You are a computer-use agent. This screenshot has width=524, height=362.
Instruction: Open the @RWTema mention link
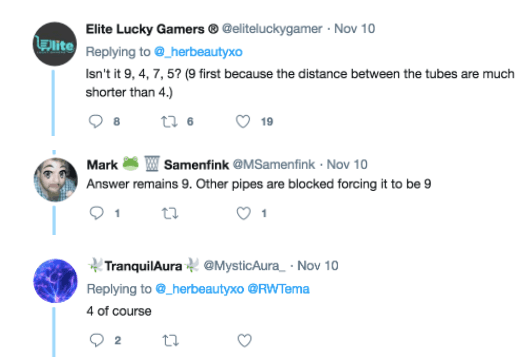[278, 289]
